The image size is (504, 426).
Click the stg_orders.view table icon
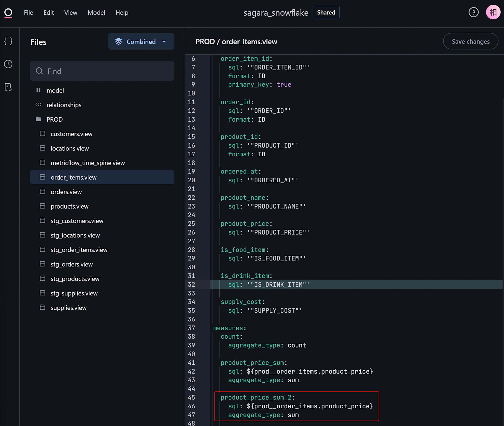click(x=43, y=264)
